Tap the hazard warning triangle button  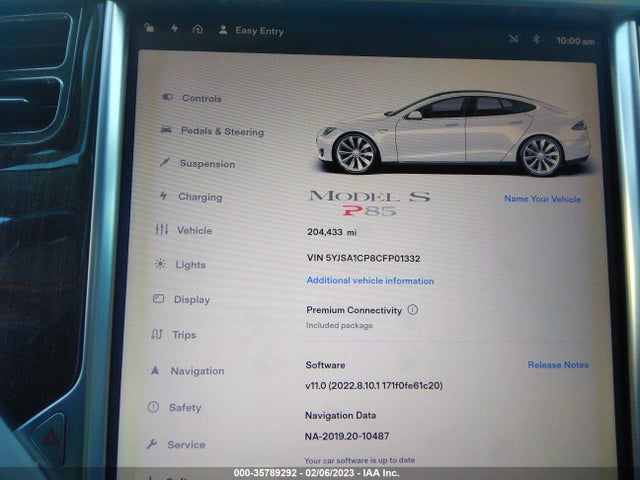(51, 439)
